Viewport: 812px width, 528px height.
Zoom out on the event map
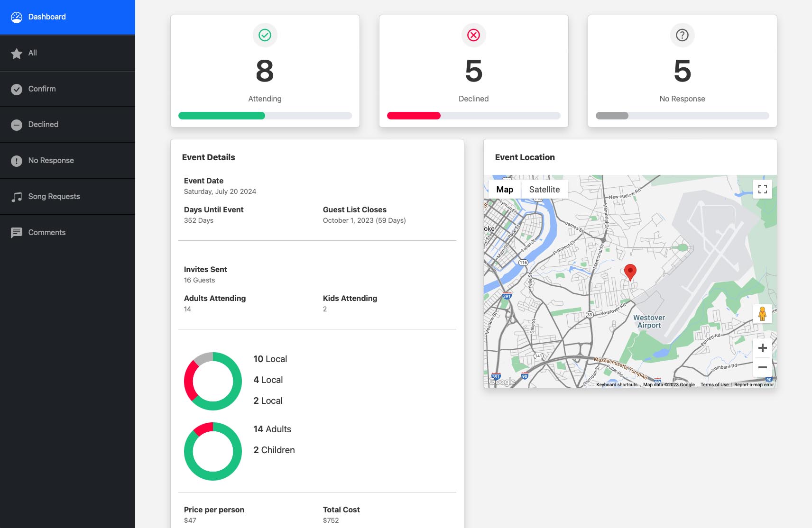762,367
